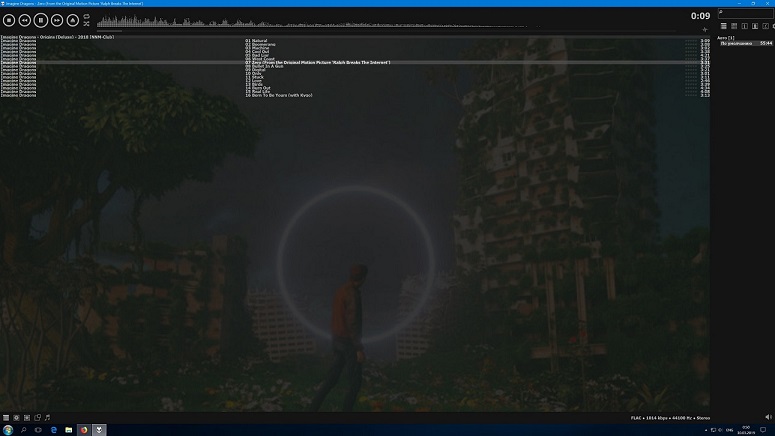The image size is (775, 436).
Task: Click the eject/open file button
Action: tap(73, 20)
